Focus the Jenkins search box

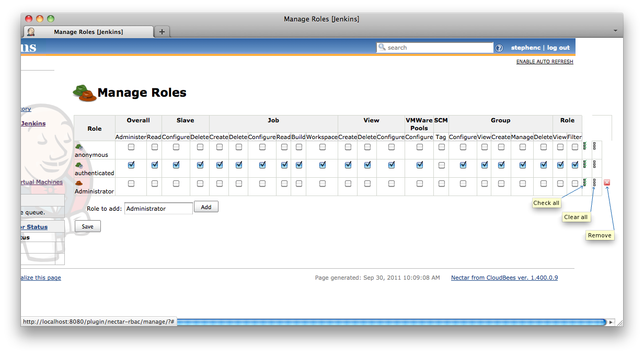pos(435,48)
